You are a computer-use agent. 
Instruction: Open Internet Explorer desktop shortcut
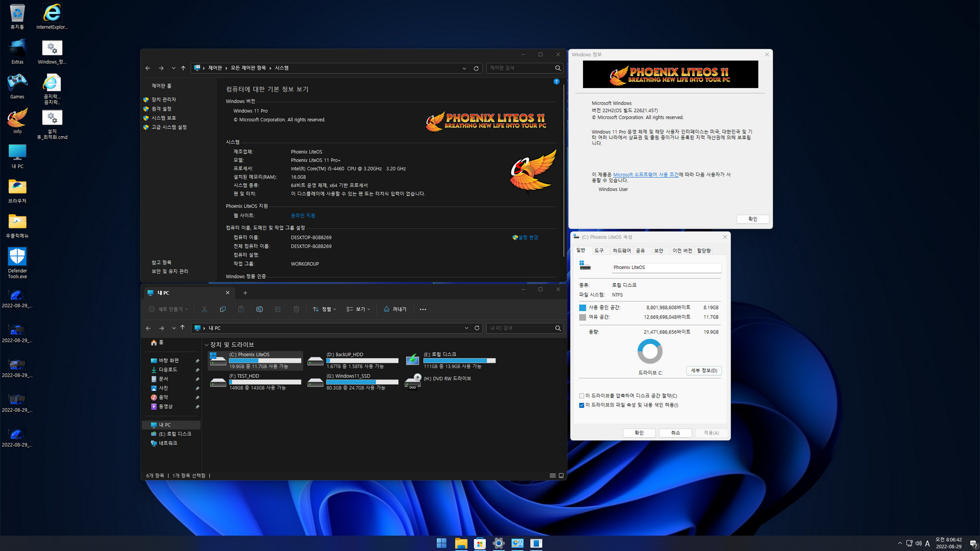(52, 16)
